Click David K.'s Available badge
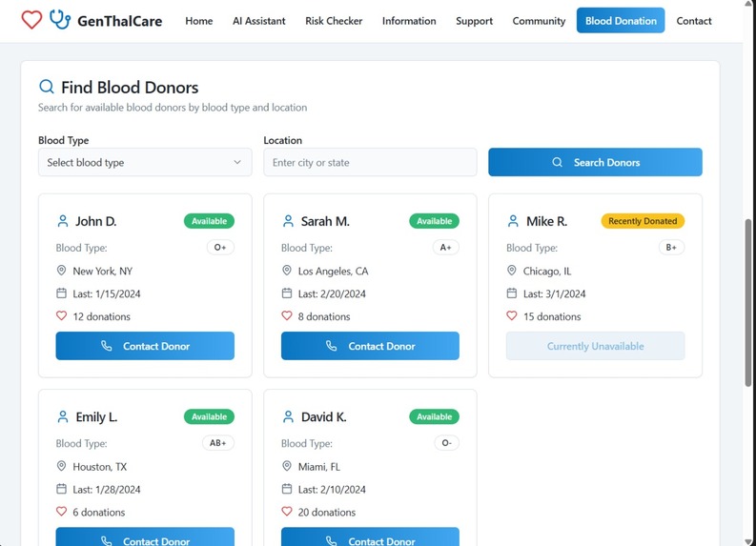The width and height of the screenshot is (756, 546). click(435, 416)
